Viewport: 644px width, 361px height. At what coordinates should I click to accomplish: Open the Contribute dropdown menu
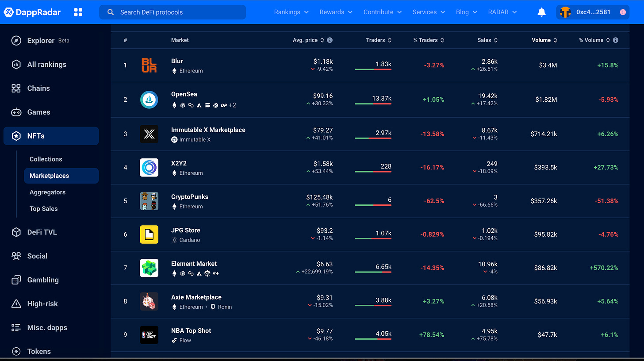point(382,12)
